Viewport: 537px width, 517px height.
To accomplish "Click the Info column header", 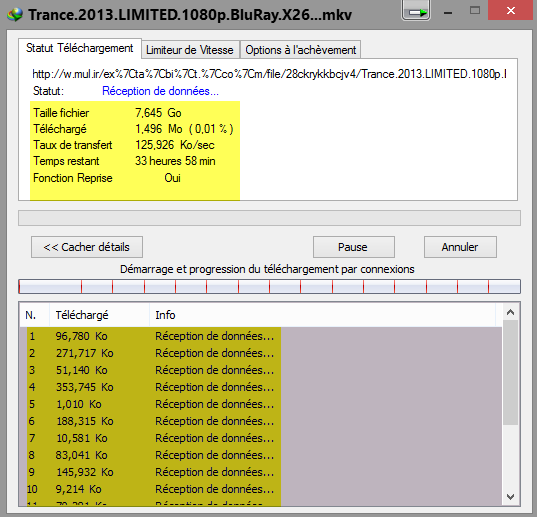I will point(322,315).
